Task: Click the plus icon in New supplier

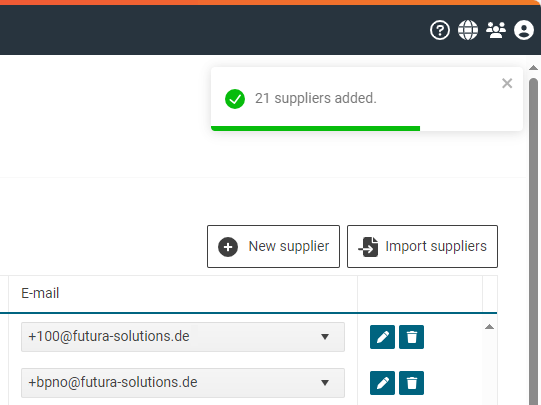Action: click(228, 247)
